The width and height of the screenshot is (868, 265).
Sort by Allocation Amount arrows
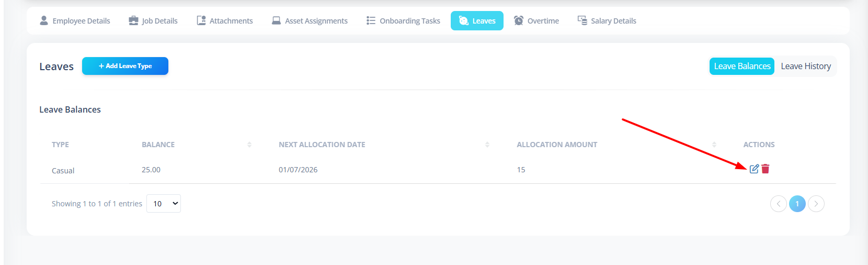(x=714, y=145)
